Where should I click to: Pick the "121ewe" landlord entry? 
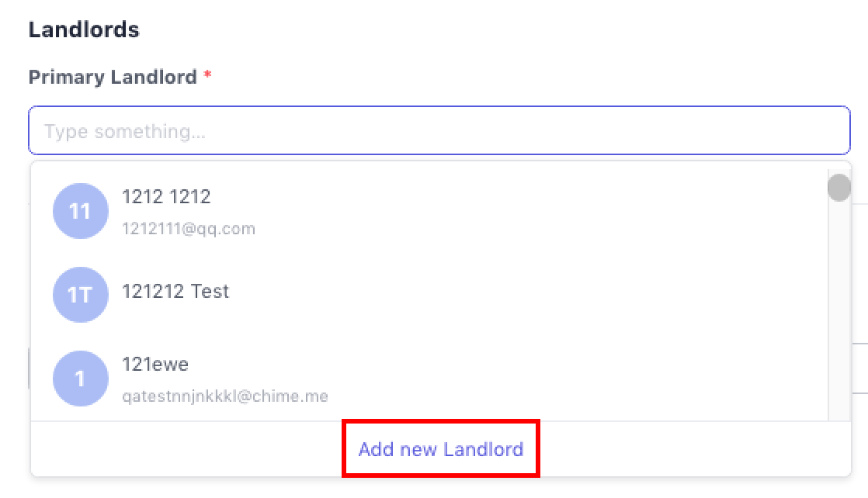[155, 365]
